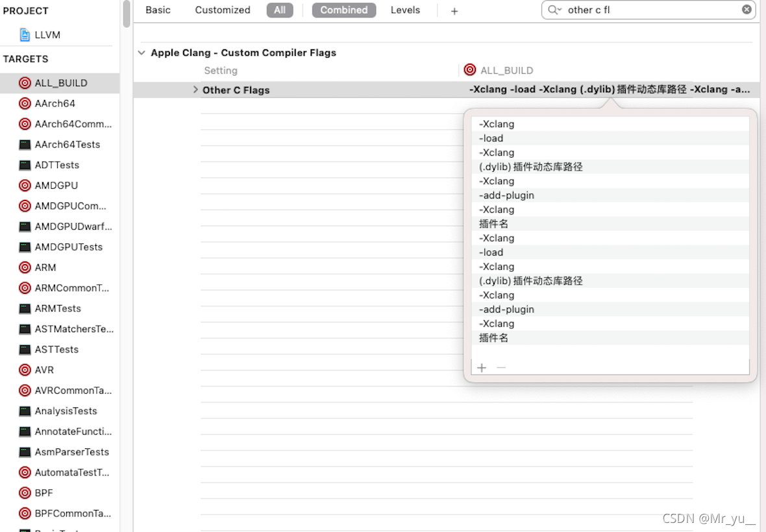Select second (.dylib) 插件动态库路径 entry
This screenshot has height=532, width=766.
(x=610, y=281)
